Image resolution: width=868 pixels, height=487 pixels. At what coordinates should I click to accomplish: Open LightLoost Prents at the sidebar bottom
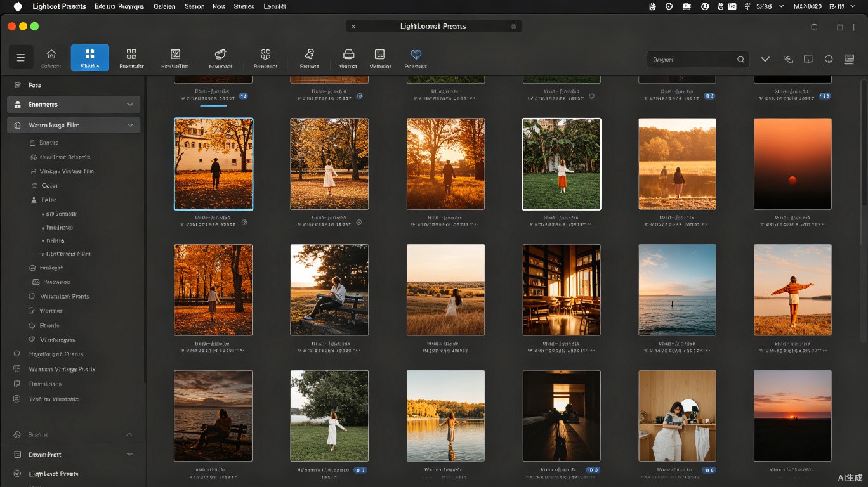tap(54, 474)
